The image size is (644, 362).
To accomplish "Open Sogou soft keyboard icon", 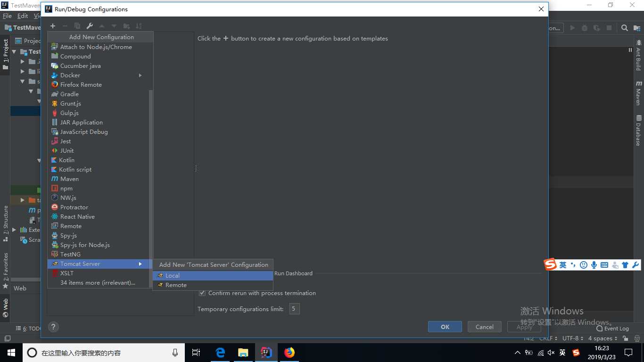I will pyautogui.click(x=604, y=265).
